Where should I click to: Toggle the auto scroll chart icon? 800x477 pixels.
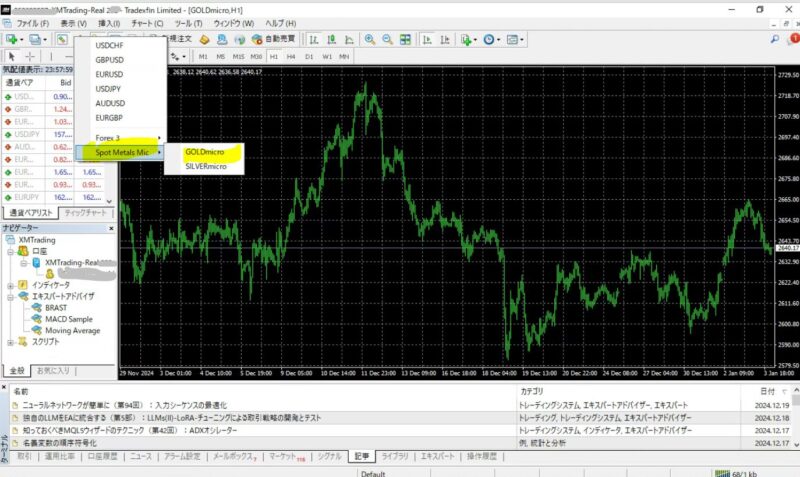click(x=427, y=39)
